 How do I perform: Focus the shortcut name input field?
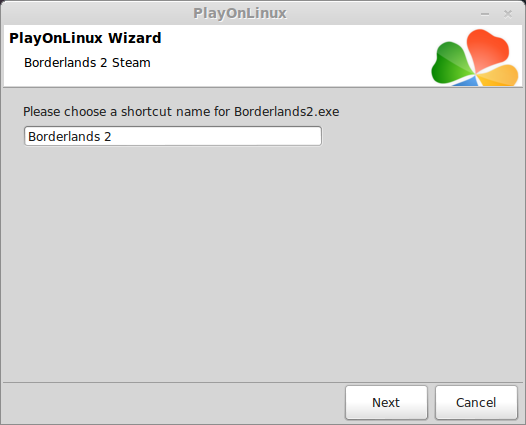coord(173,136)
